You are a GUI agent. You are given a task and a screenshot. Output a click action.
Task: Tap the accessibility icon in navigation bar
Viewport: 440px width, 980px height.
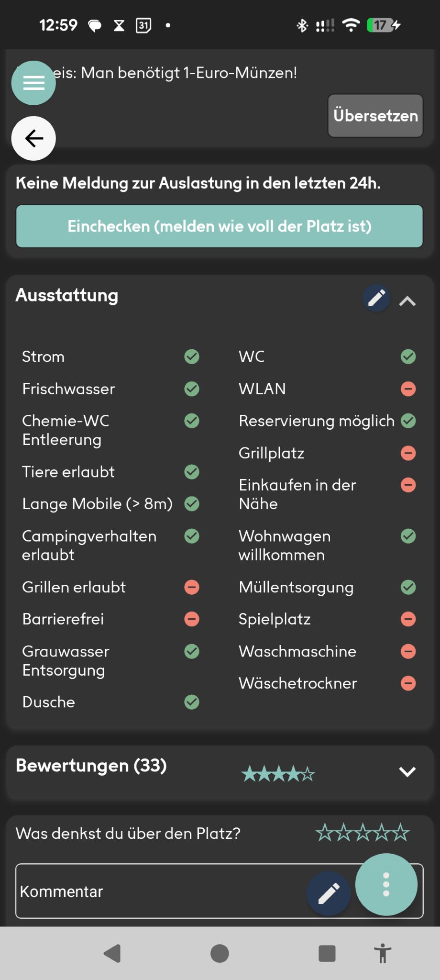coord(382,953)
